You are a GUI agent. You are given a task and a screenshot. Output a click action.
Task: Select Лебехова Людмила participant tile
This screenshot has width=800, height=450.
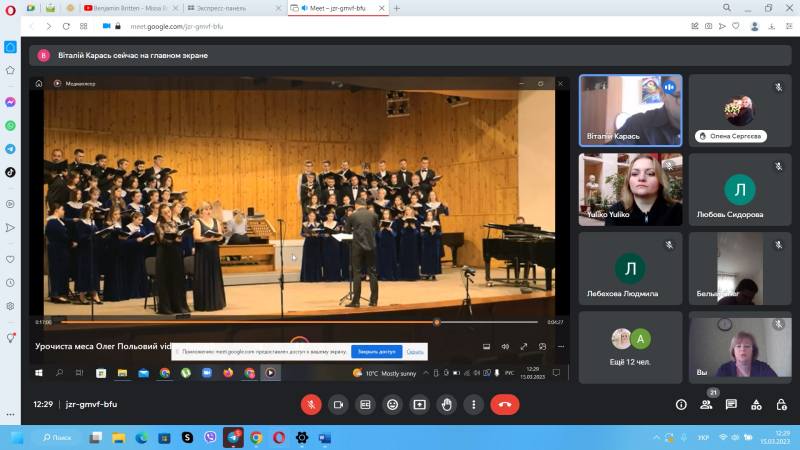631,268
